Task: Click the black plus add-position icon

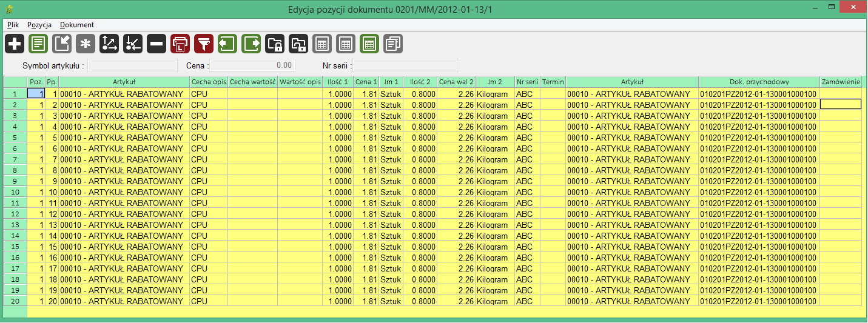Action: tap(15, 44)
